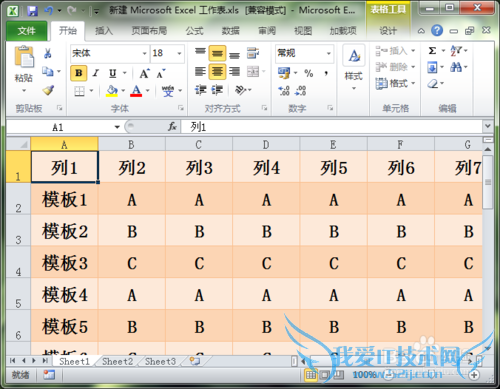Image resolution: width=500 pixels, height=389 pixels.
Task: Click the insert function fx icon
Action: click(172, 127)
